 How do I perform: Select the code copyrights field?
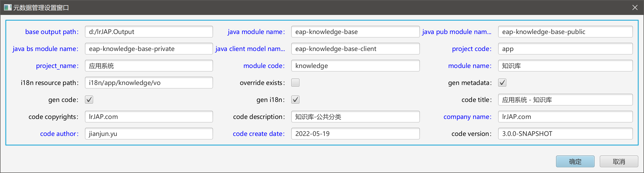[x=149, y=117]
